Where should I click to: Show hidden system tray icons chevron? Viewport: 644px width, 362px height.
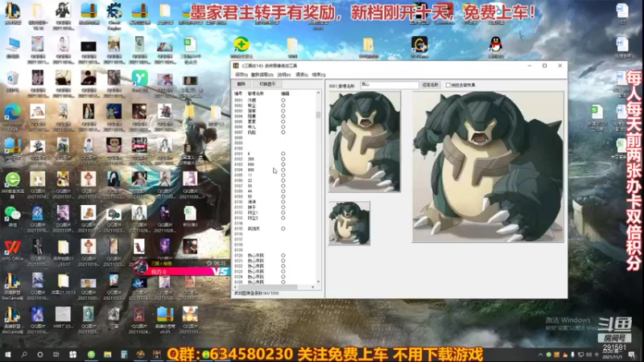pos(540,355)
